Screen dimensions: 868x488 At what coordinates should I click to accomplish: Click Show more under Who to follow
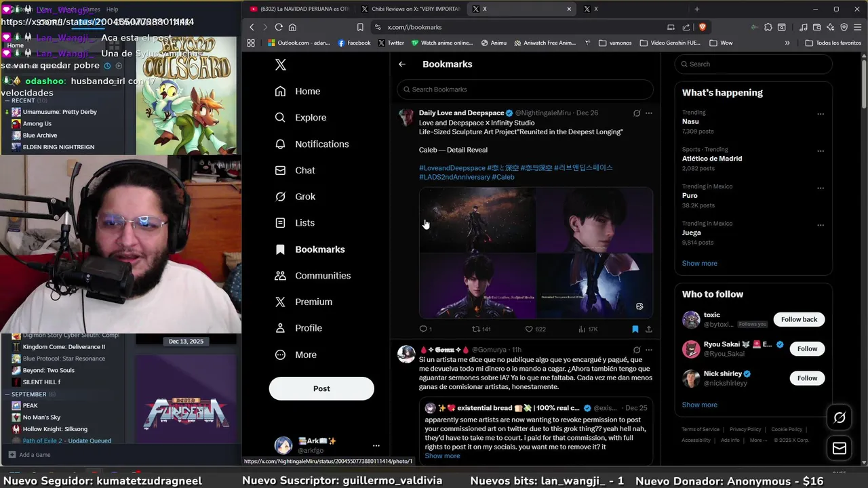pyautogui.click(x=699, y=405)
